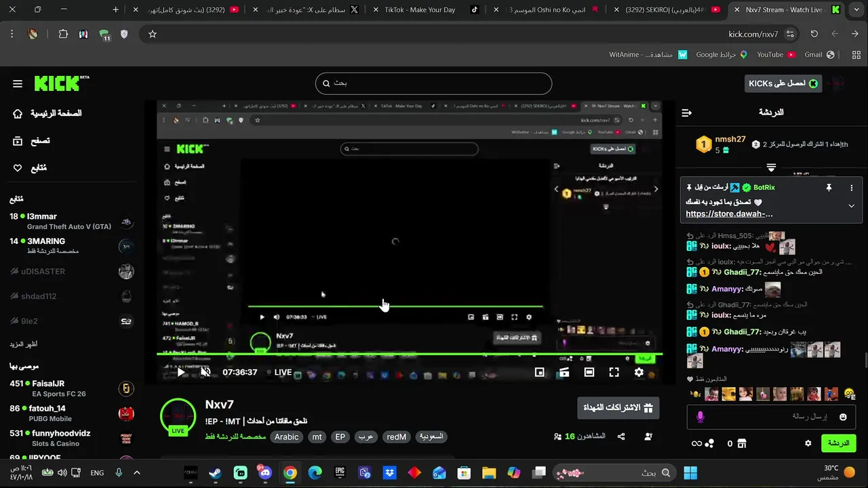
Task: Open emoji picker in chat input
Action: pos(843,417)
